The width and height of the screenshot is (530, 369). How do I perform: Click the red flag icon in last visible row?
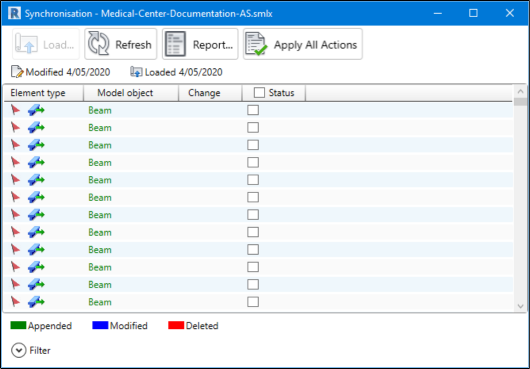point(15,302)
